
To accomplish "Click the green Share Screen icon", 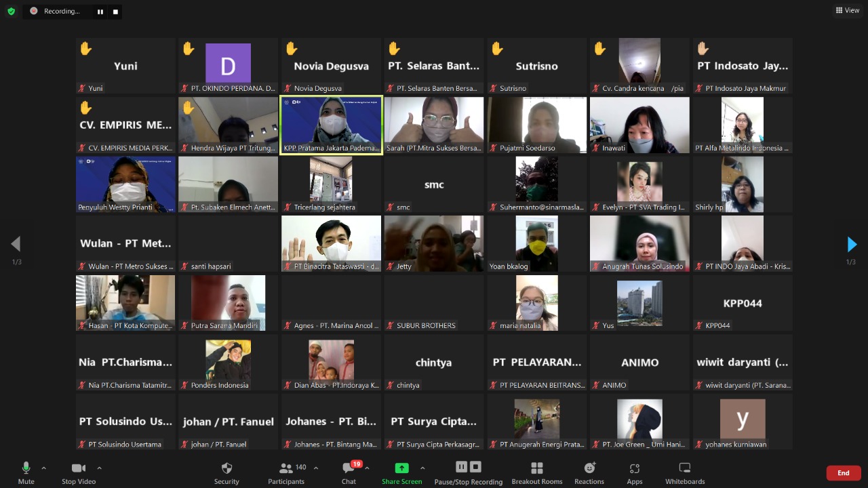I will 401,468.
